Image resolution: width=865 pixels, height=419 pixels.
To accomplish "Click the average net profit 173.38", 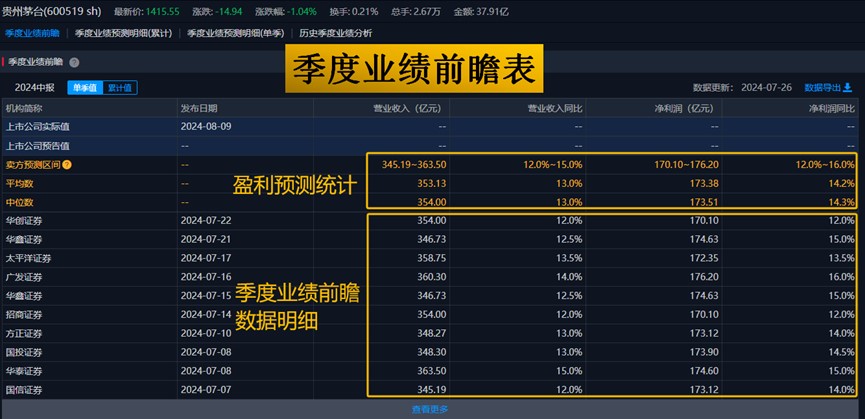I will point(704,184).
